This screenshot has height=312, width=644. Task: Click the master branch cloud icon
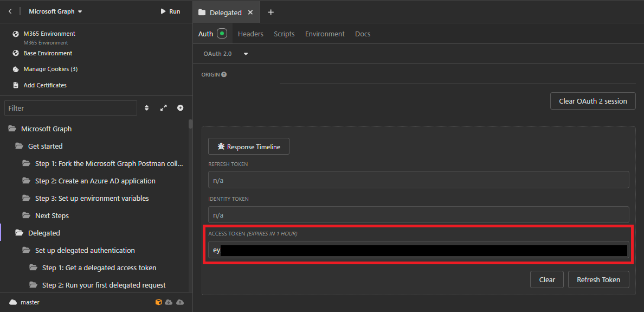(x=13, y=302)
